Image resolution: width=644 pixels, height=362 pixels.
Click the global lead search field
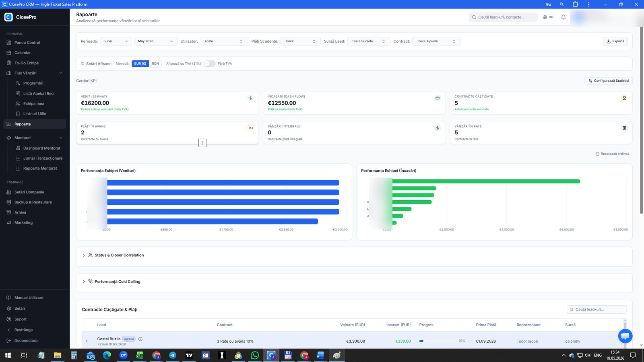click(503, 17)
